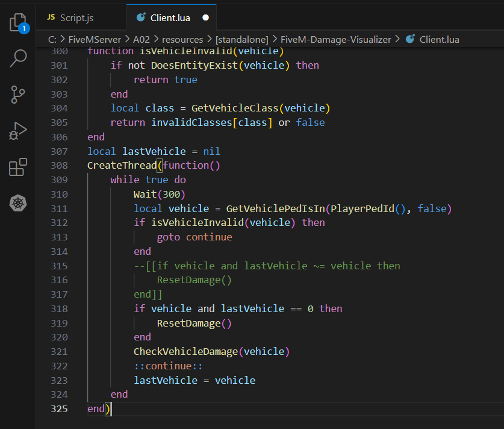Expand FiveM-Damage-Visualizer breadcrumb folder

[x=336, y=40]
